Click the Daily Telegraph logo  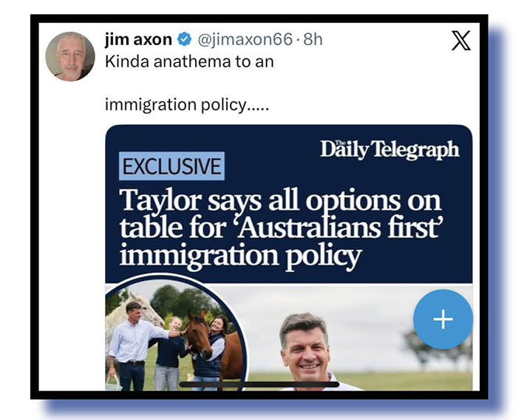[390, 149]
